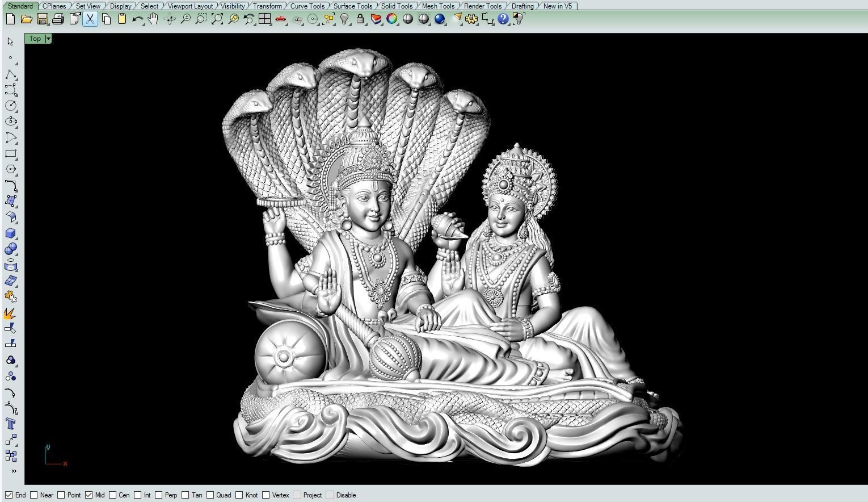Click the 4 Viewports layout icon

(264, 19)
